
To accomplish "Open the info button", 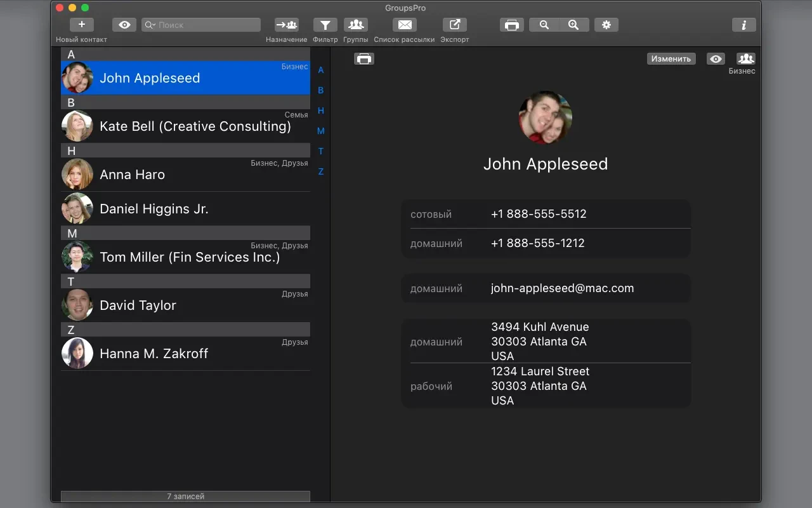I will tap(743, 25).
